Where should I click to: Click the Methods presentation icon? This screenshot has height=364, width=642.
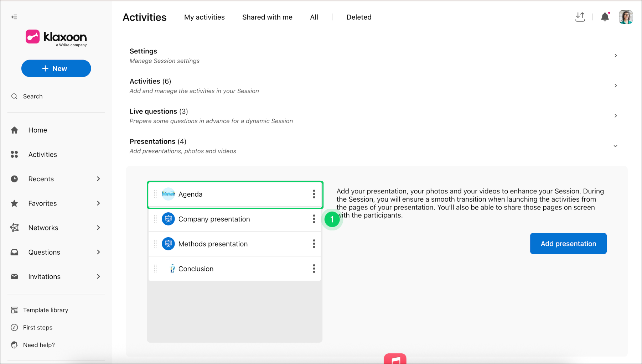(x=168, y=244)
